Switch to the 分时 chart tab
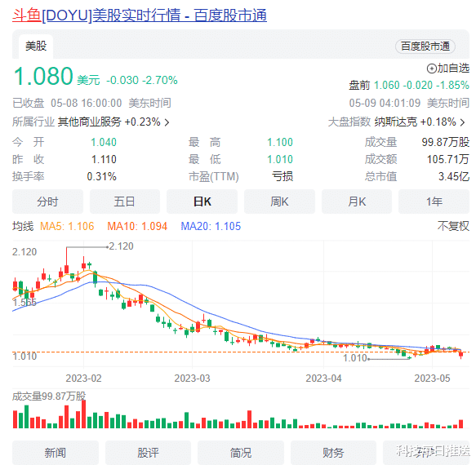This screenshot has width=476, height=465. 47,201
